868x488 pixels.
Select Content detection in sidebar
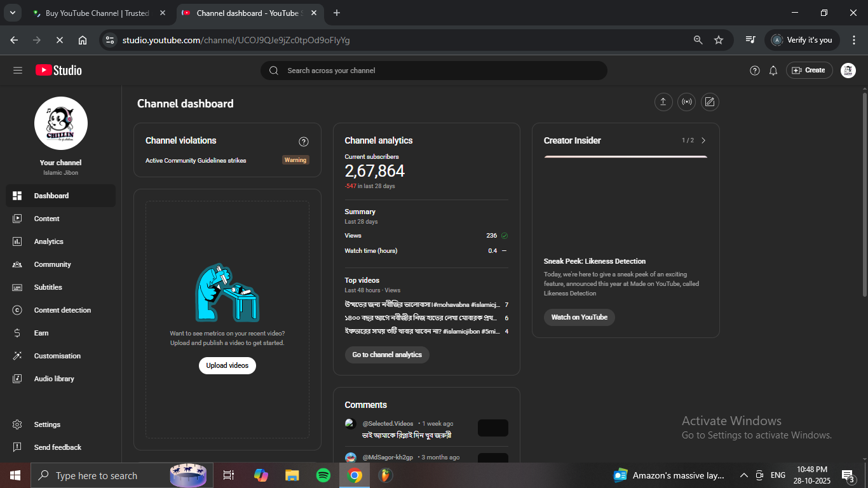pyautogui.click(x=62, y=310)
